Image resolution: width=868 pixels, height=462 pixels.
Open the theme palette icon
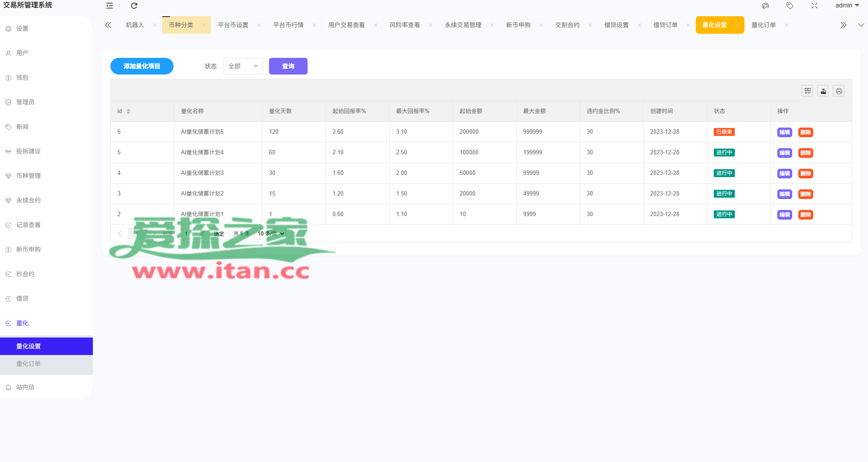(x=765, y=6)
